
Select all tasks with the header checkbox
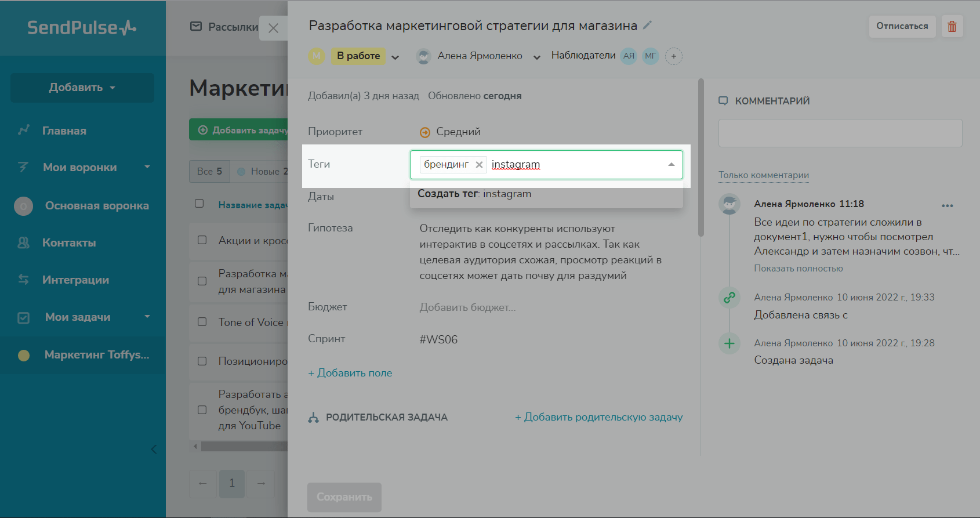click(x=199, y=204)
